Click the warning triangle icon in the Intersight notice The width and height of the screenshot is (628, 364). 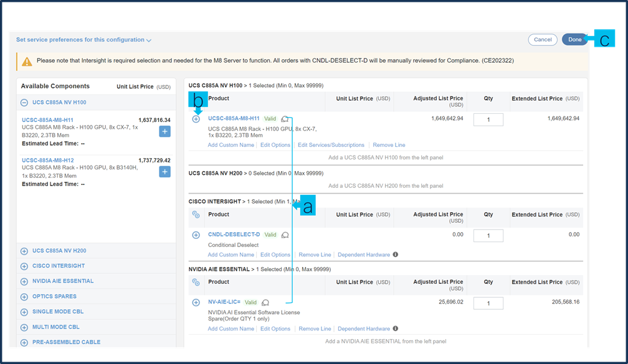click(27, 62)
